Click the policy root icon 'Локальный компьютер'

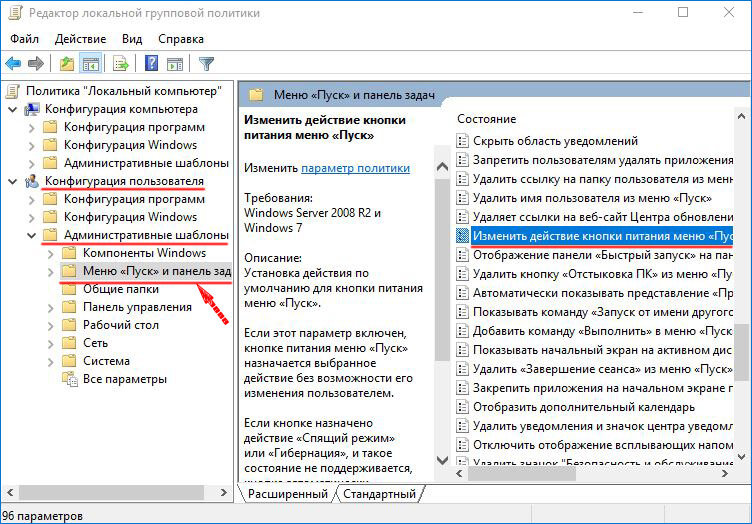click(13, 91)
